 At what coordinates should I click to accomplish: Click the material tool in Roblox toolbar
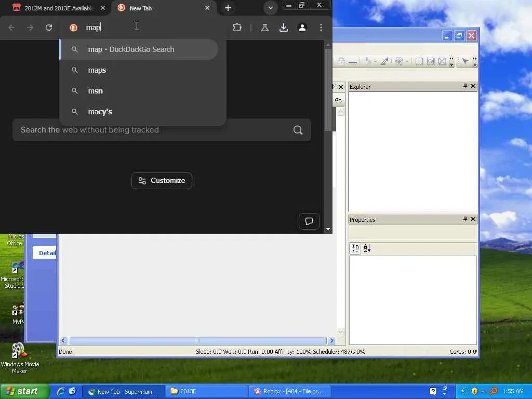click(x=398, y=61)
